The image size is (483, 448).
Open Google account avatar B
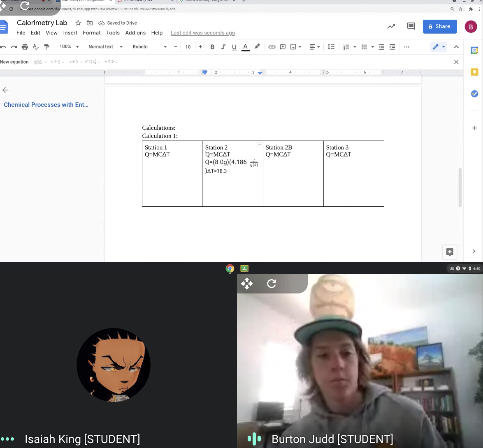471,27
